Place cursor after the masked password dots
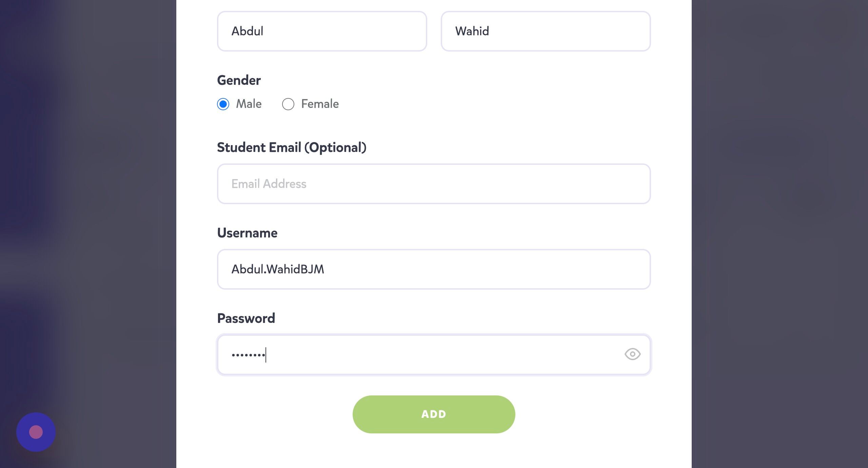 [267, 355]
